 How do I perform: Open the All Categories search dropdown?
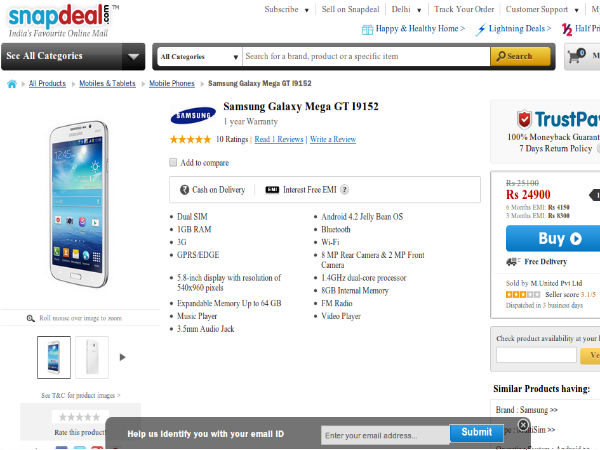(x=199, y=57)
